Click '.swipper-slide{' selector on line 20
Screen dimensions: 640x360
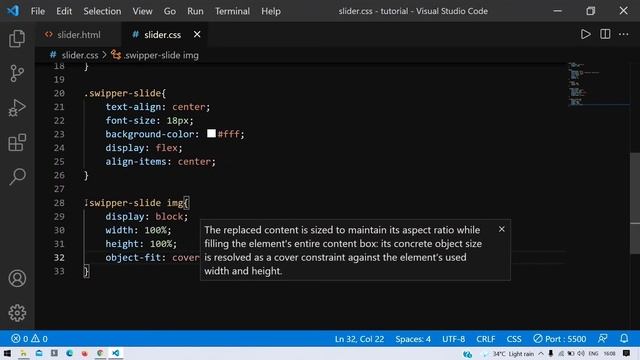125,93
